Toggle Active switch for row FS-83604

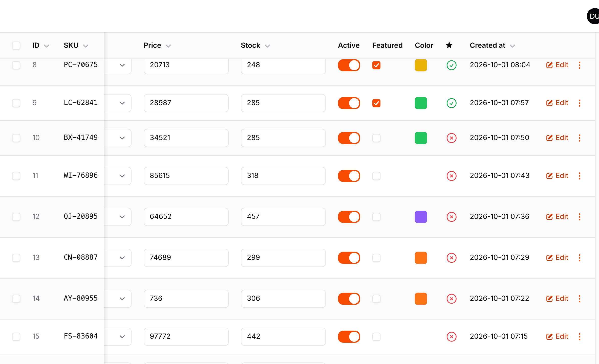click(349, 337)
